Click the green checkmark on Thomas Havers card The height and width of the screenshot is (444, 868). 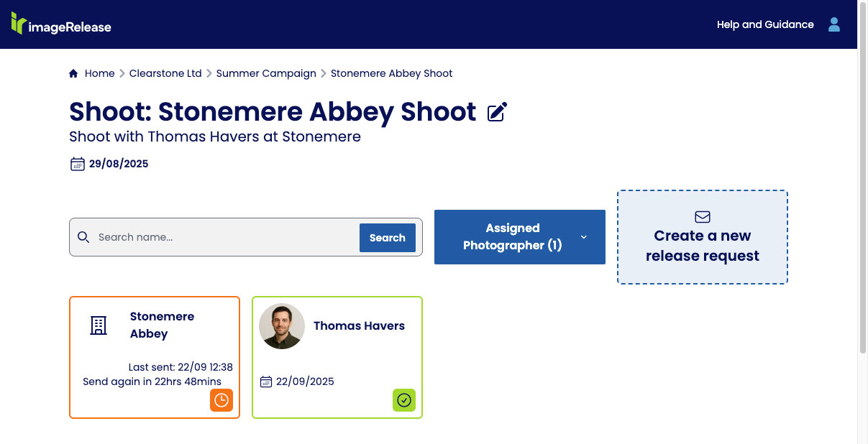click(404, 400)
